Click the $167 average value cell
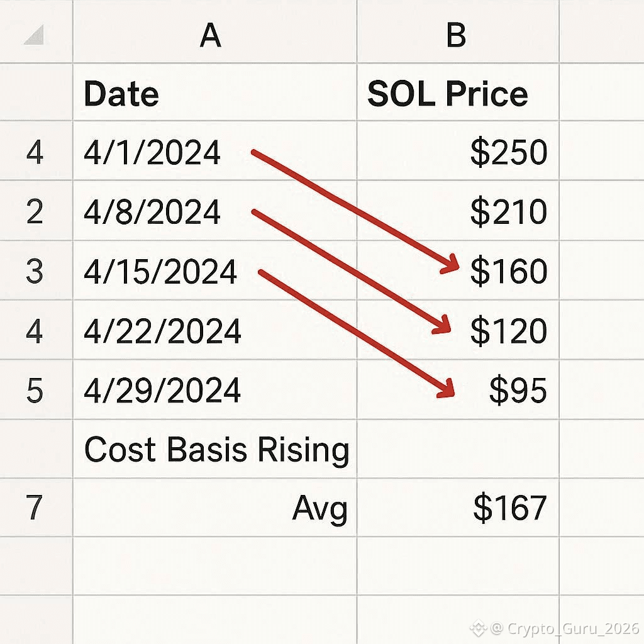The image size is (644, 644). pyautogui.click(x=509, y=508)
